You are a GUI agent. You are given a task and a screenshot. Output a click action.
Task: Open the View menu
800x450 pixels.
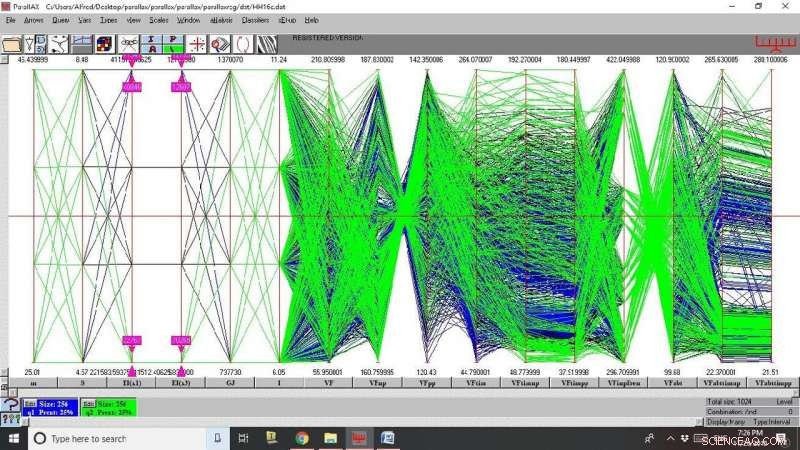(x=133, y=20)
